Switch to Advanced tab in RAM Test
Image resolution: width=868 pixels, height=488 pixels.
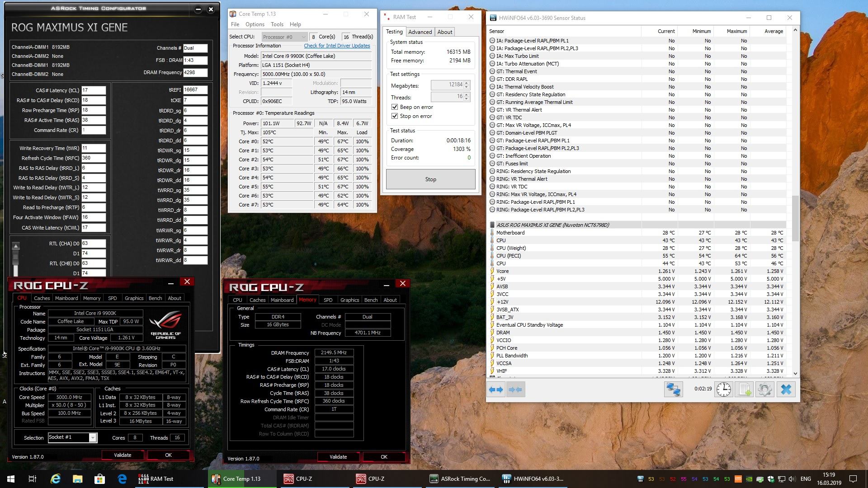(420, 32)
